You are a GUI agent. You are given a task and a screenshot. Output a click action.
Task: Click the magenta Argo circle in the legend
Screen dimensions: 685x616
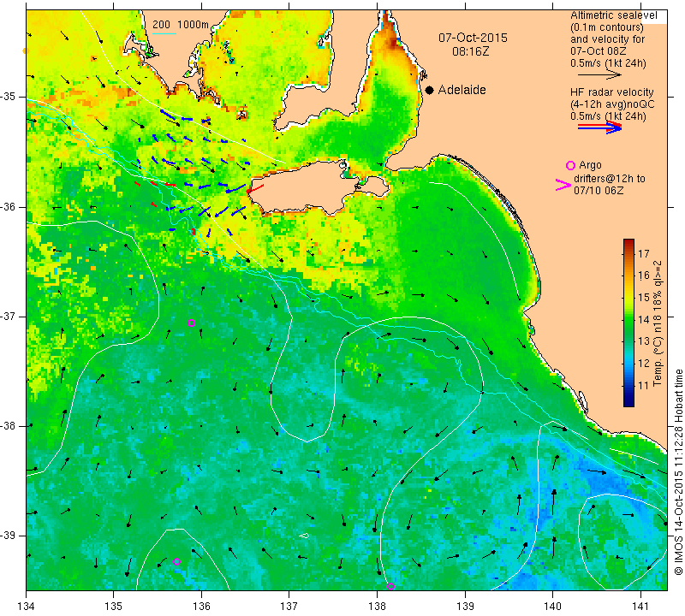pos(570,165)
